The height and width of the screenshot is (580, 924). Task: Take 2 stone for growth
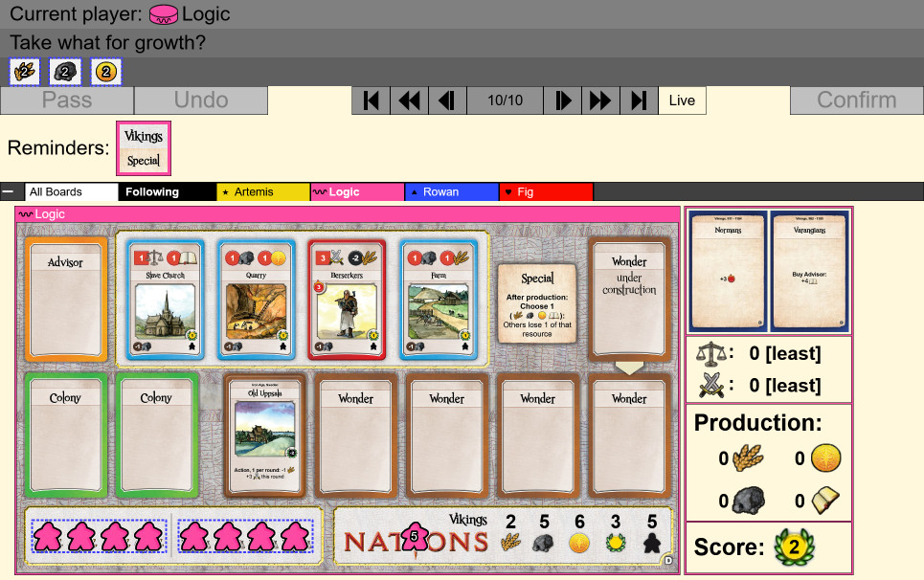[65, 72]
